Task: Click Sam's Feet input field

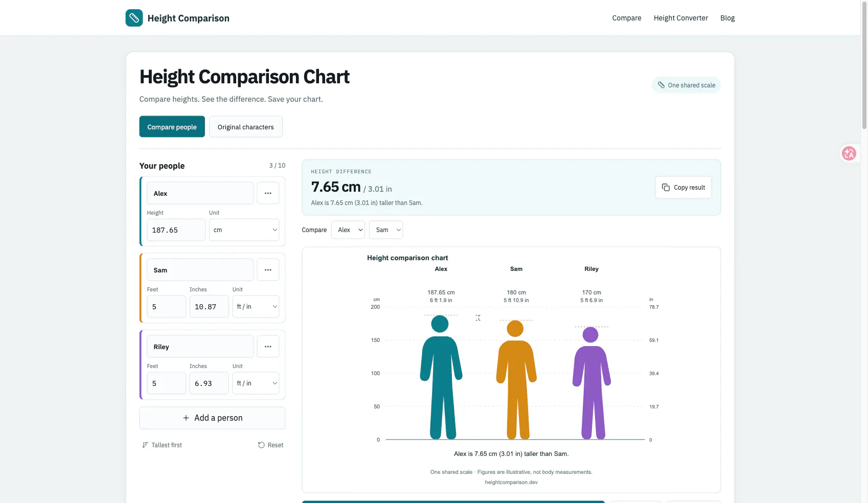Action: tap(167, 307)
